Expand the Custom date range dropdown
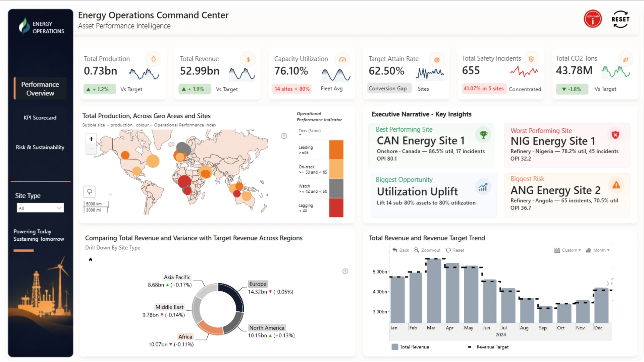Viewport: 644px width, 362px height. 568,250
